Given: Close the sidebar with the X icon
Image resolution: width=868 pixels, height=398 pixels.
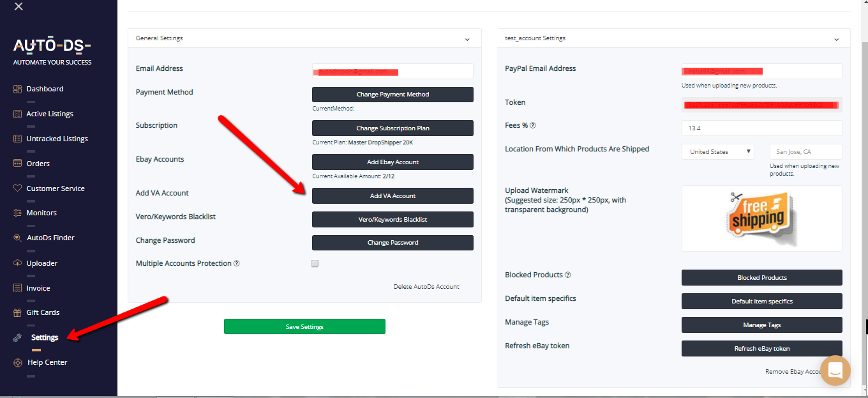Looking at the screenshot, I should point(19,6).
